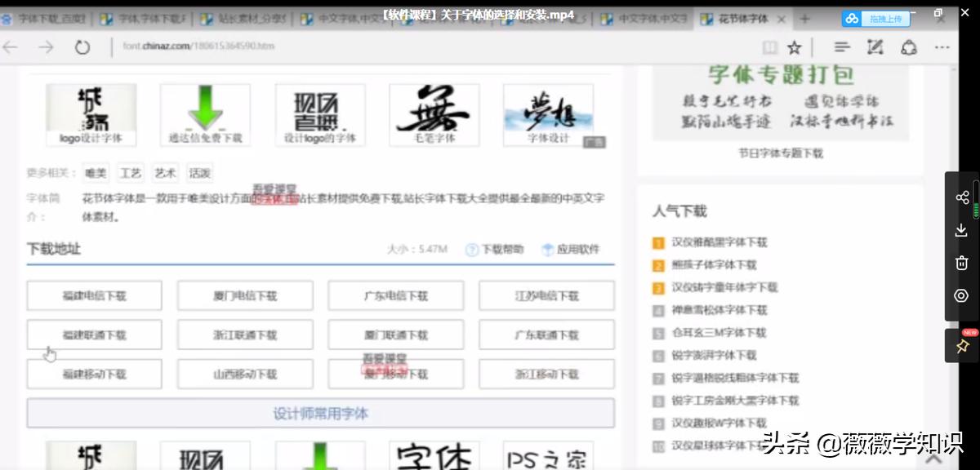Switch to the 站长素材_分享 tab

(253, 16)
